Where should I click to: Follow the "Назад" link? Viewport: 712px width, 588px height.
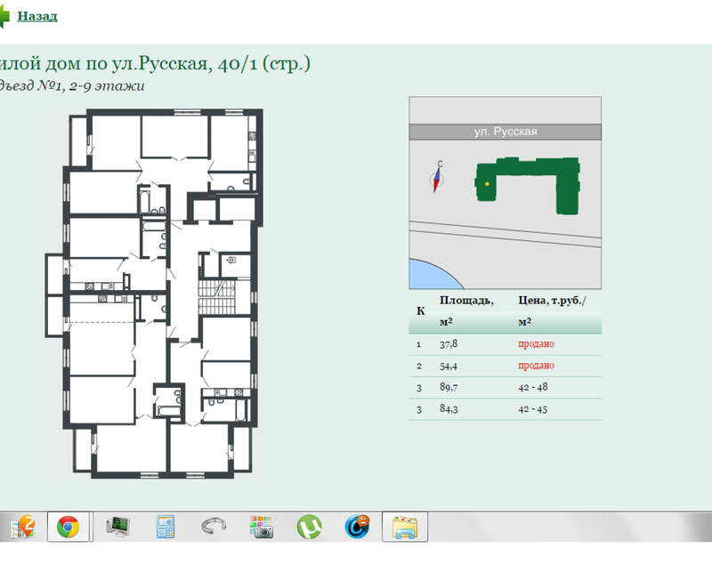click(37, 17)
